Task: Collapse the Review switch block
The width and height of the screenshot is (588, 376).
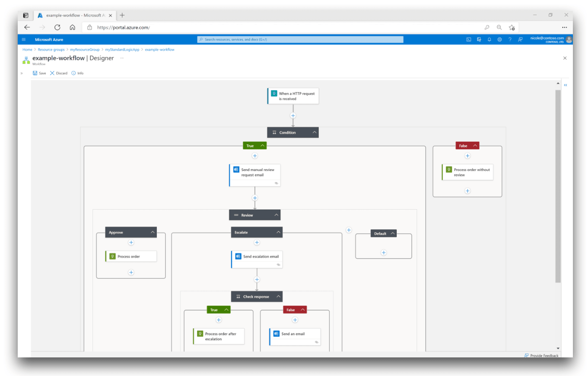Action: coord(276,215)
